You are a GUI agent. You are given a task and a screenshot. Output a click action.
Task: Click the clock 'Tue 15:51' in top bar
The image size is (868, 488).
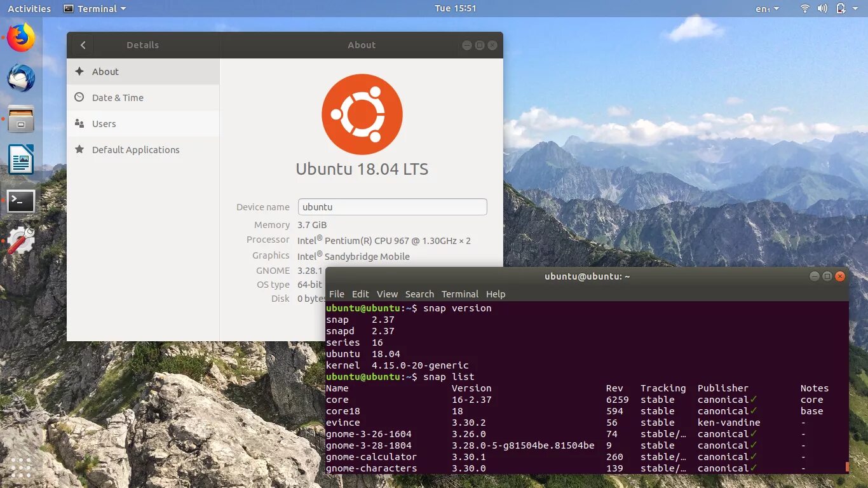click(x=456, y=8)
